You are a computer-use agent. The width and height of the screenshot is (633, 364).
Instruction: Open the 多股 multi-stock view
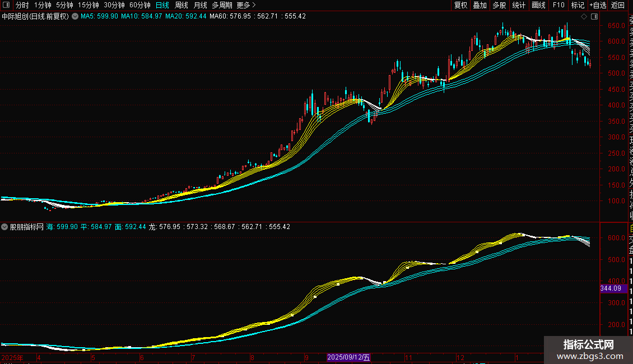[499, 5]
